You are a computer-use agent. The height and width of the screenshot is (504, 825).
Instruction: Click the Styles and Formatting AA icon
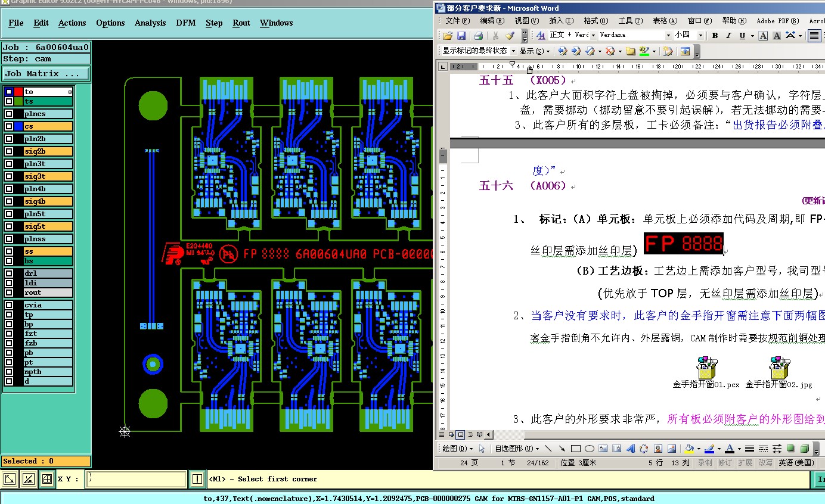(x=541, y=36)
